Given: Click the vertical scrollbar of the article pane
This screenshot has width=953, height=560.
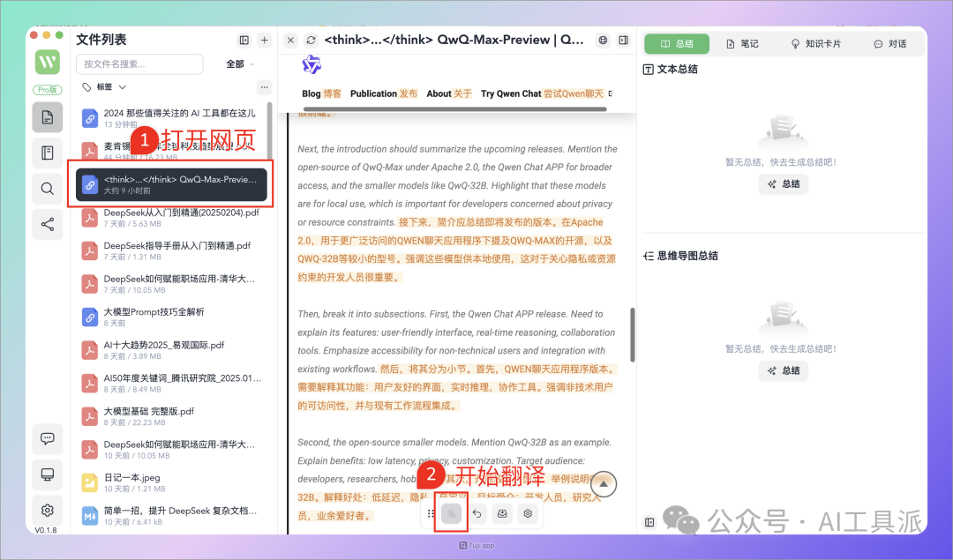Looking at the screenshot, I should pyautogui.click(x=632, y=334).
